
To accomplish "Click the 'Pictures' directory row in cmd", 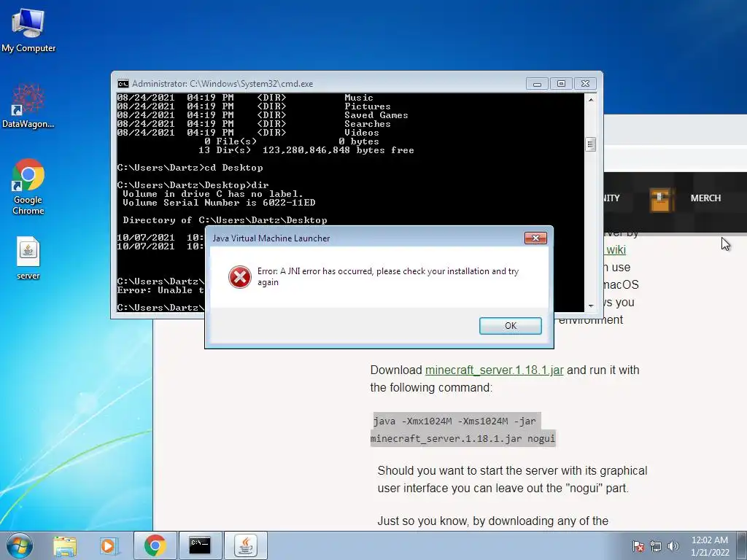I will point(254,106).
